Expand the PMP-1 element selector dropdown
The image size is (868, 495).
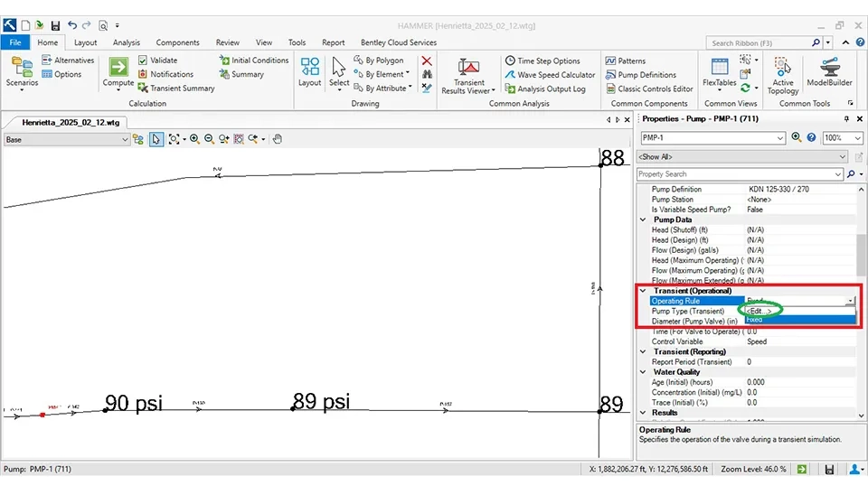[780, 138]
